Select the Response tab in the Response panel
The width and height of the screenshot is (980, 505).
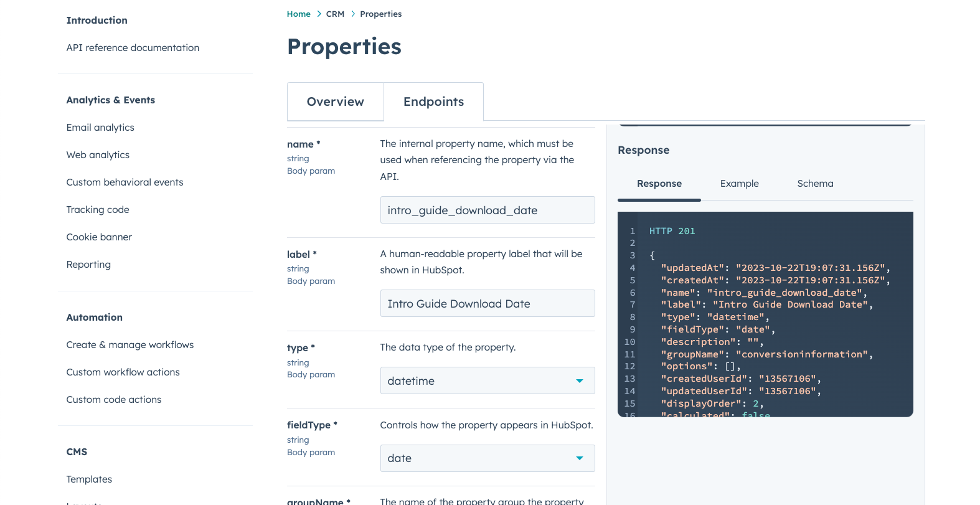(x=659, y=184)
